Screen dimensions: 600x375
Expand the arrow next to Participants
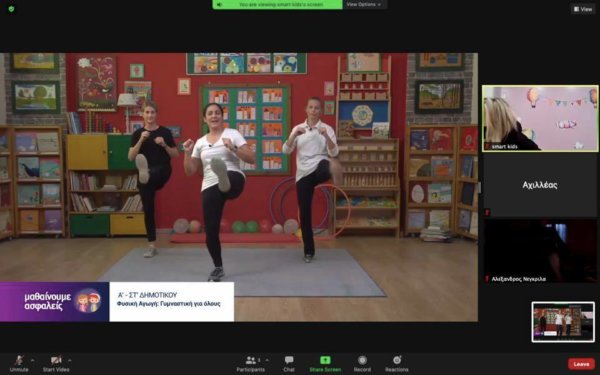coord(267,360)
